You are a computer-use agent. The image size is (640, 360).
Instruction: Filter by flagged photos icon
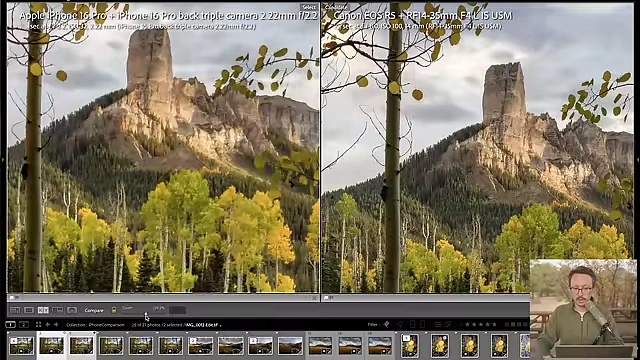[386, 324]
